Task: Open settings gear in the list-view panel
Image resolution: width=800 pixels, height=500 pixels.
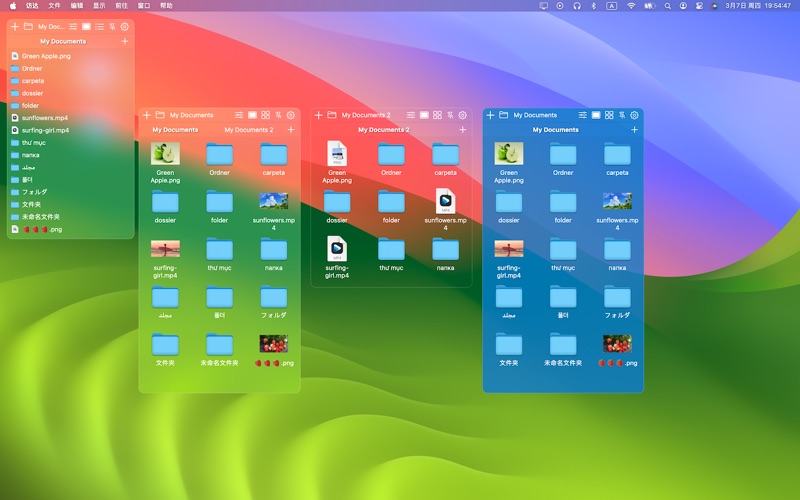Action: (125, 26)
